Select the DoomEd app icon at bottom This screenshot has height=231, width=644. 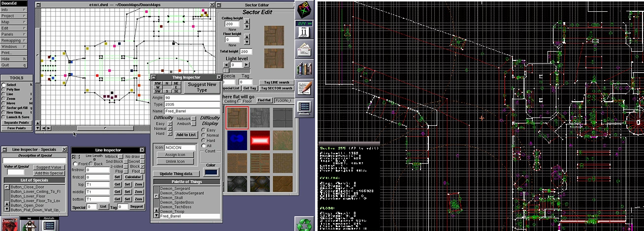[x=9, y=223]
